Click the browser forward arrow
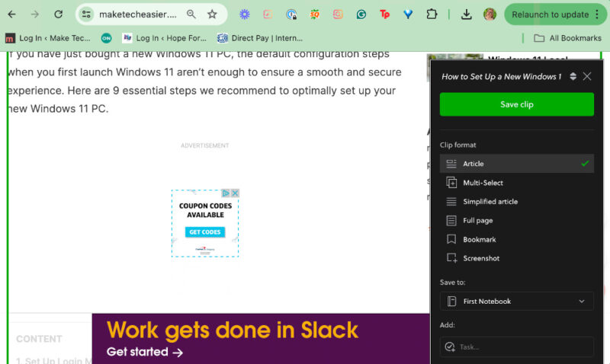Screen dimensions: 610x364 pos(35,14)
